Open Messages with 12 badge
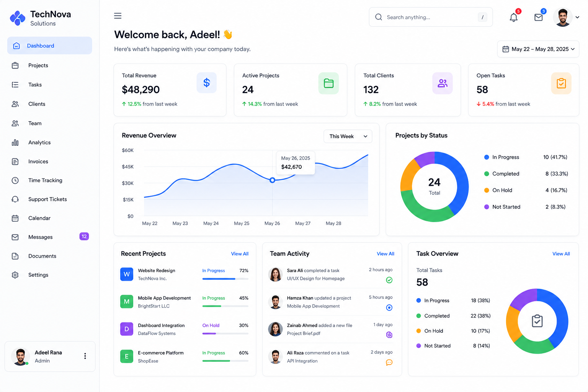588x392 pixels. (50, 237)
